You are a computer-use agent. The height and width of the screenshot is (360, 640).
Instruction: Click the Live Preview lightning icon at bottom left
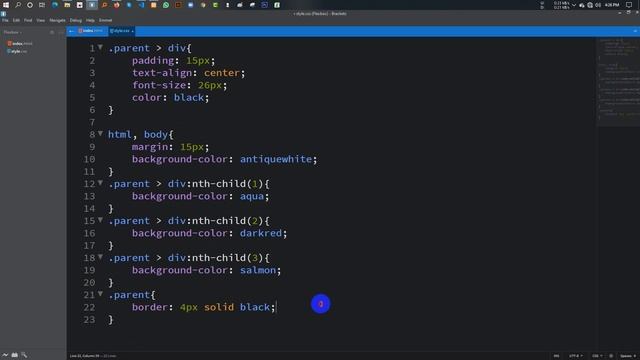point(5,355)
